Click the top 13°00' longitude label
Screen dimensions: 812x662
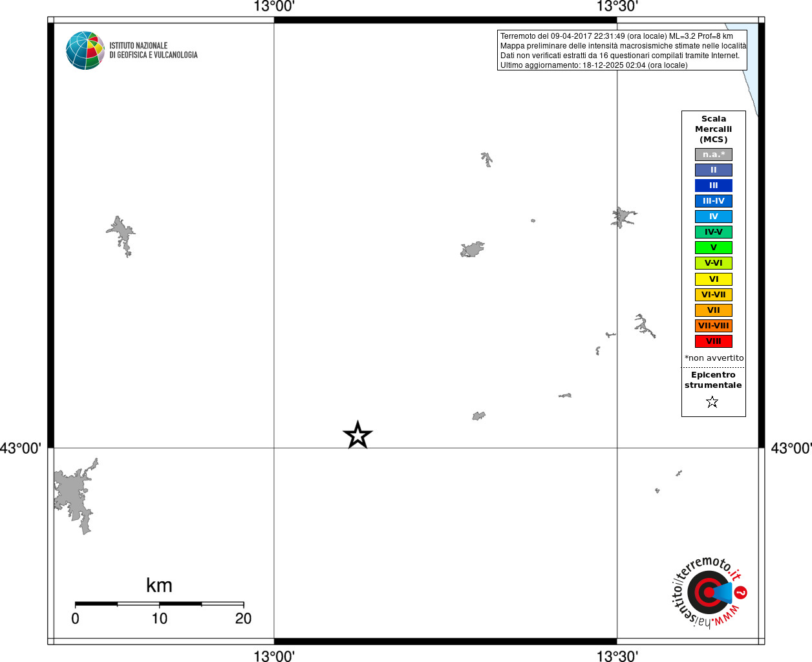pos(274,6)
